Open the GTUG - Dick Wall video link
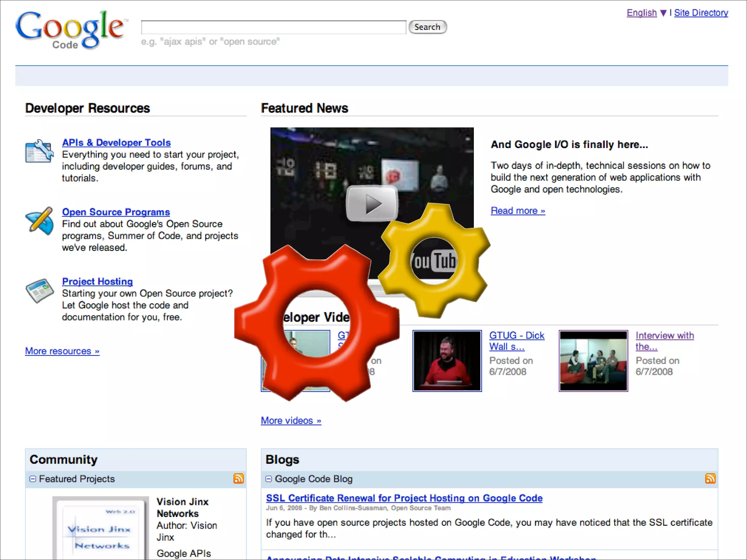Image resolution: width=747 pixels, height=560 pixels. click(517, 341)
